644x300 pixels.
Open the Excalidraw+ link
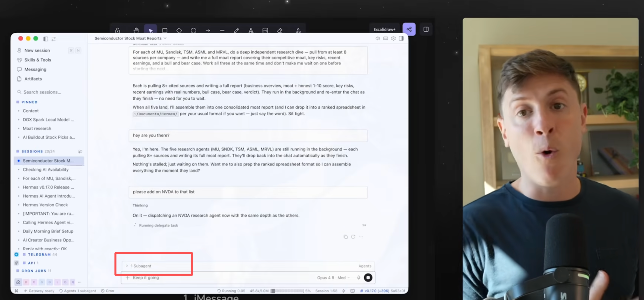384,29
